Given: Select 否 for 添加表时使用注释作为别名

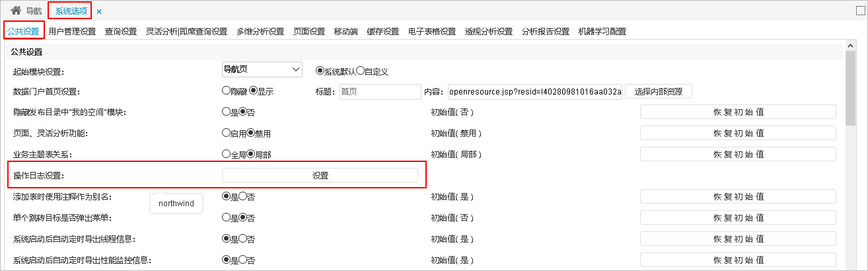Looking at the screenshot, I should click(242, 196).
